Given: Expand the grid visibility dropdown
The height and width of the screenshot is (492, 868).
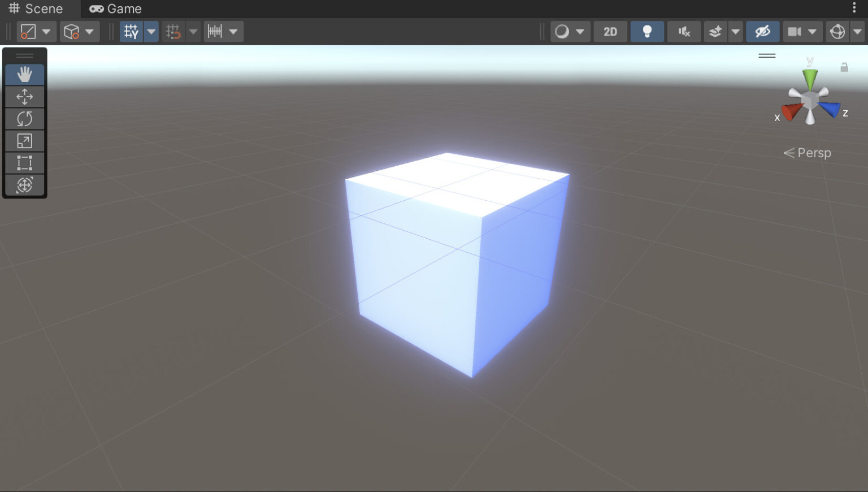Looking at the screenshot, I should point(151,32).
